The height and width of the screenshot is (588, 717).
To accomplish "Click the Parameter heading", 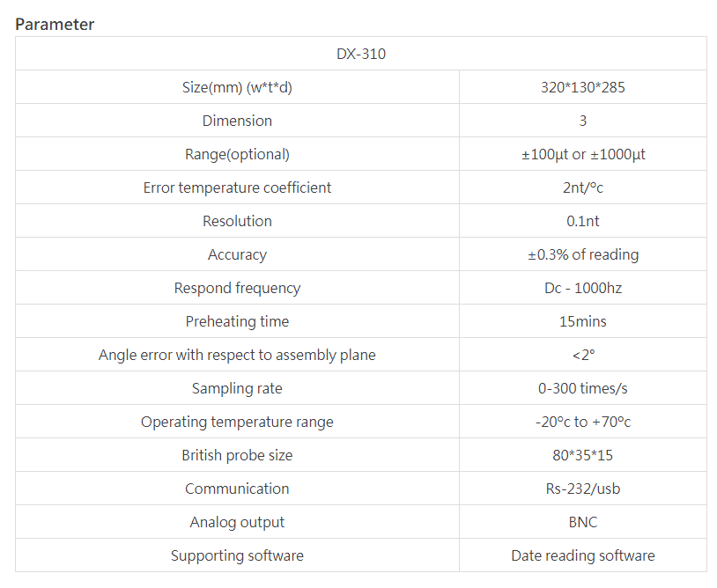I will point(55,25).
